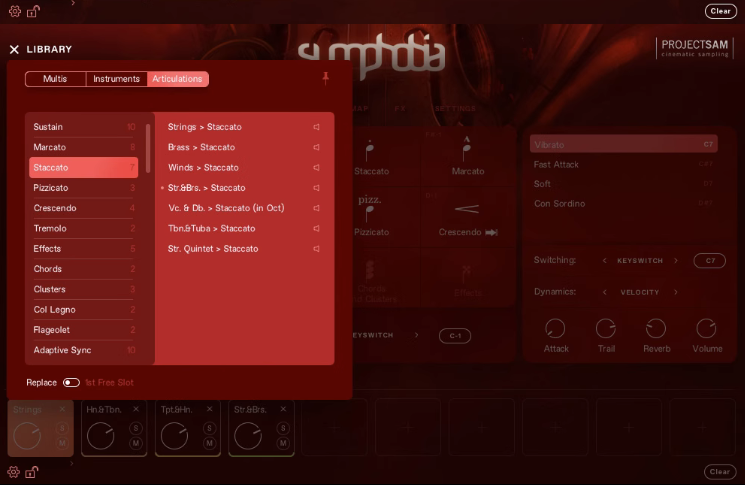Click the C7 keyswitch button
The height and width of the screenshot is (485, 745).
[x=710, y=260]
